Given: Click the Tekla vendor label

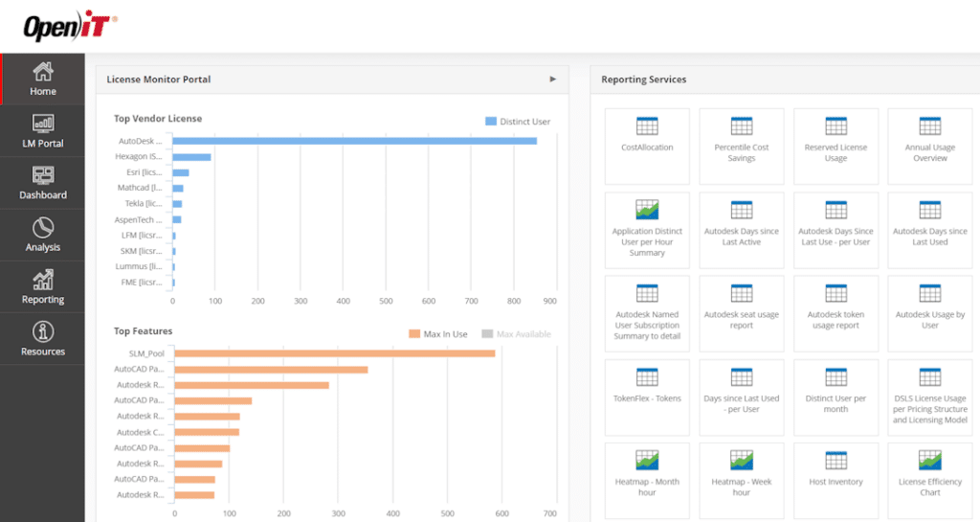Looking at the screenshot, I should (144, 203).
